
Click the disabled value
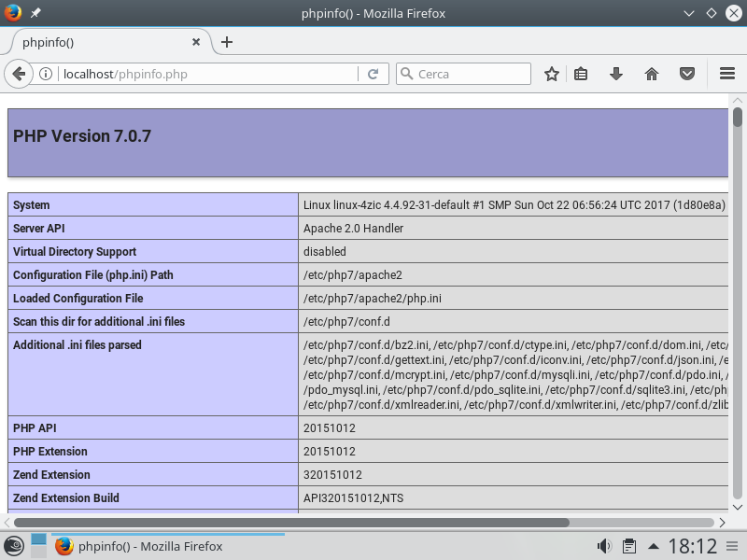[x=325, y=251]
